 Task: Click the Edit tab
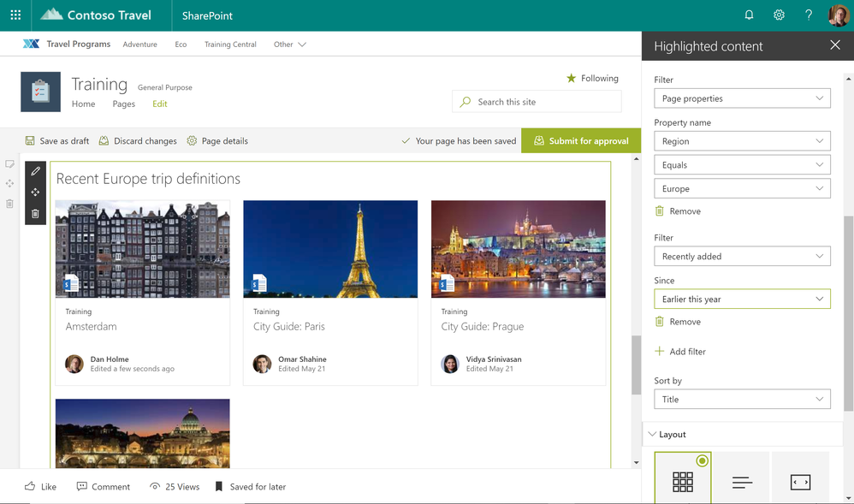point(159,104)
